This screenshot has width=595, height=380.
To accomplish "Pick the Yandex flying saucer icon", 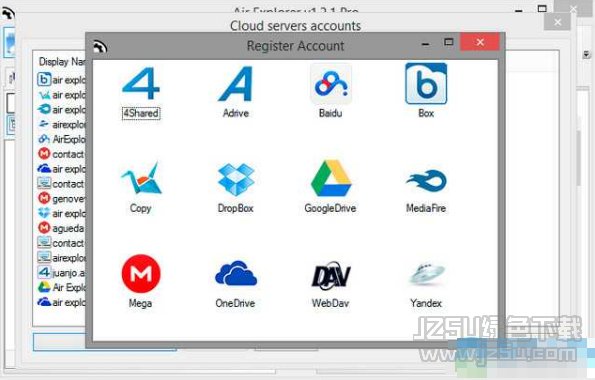I will coord(426,273).
